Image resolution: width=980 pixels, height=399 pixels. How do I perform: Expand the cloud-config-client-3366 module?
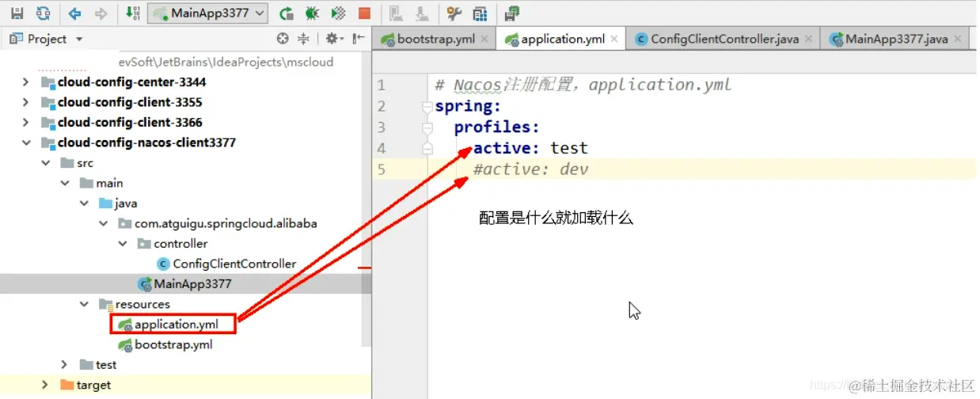pyautogui.click(x=26, y=122)
